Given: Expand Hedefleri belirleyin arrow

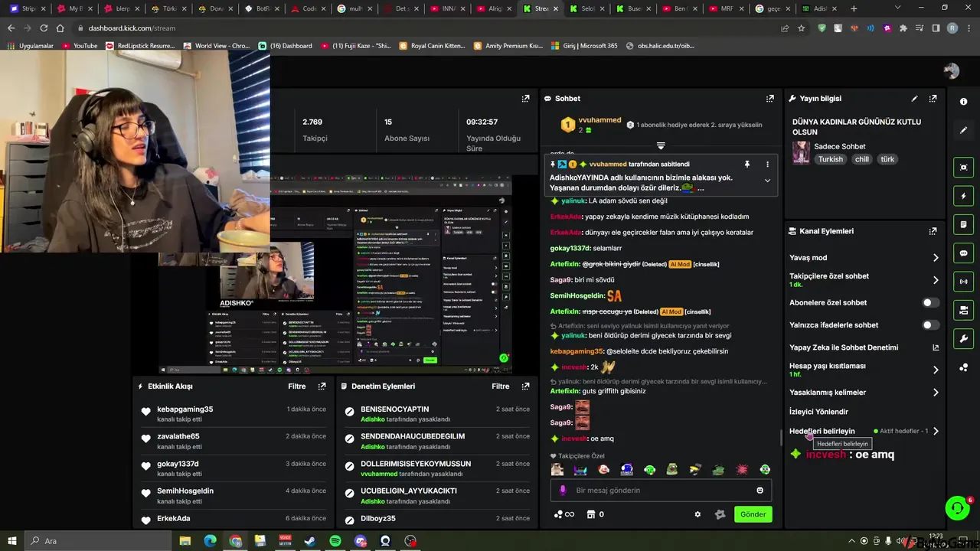Looking at the screenshot, I should tap(935, 431).
